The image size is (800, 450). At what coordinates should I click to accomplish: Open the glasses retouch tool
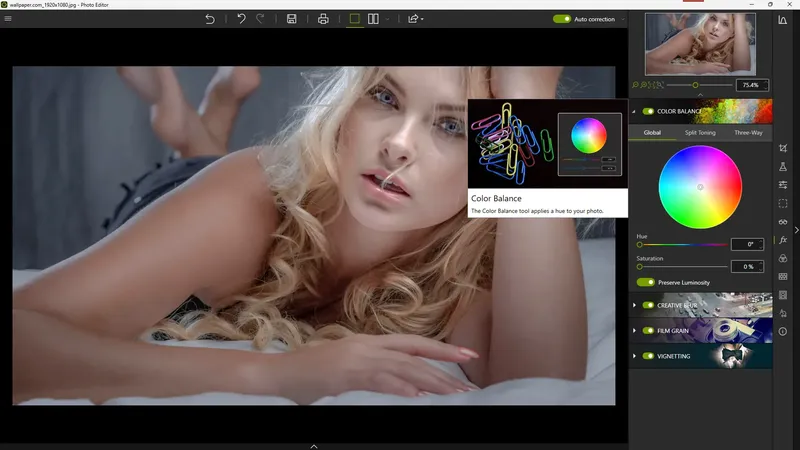coord(783,221)
